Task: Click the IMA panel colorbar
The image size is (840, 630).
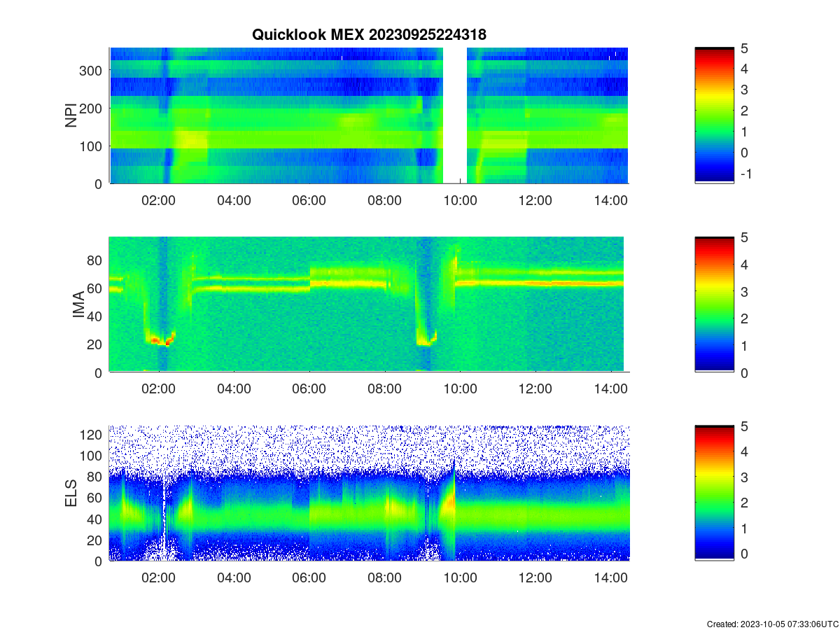Action: coord(714,304)
